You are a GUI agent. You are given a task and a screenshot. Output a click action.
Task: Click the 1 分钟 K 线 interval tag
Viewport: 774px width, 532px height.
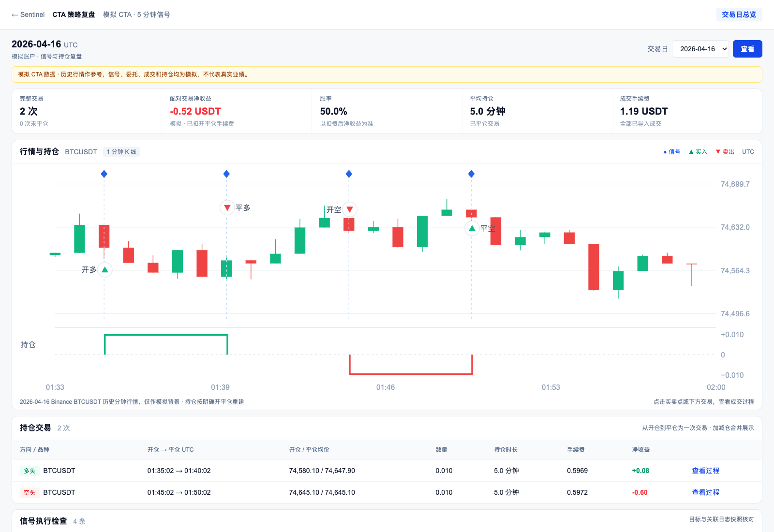(121, 152)
